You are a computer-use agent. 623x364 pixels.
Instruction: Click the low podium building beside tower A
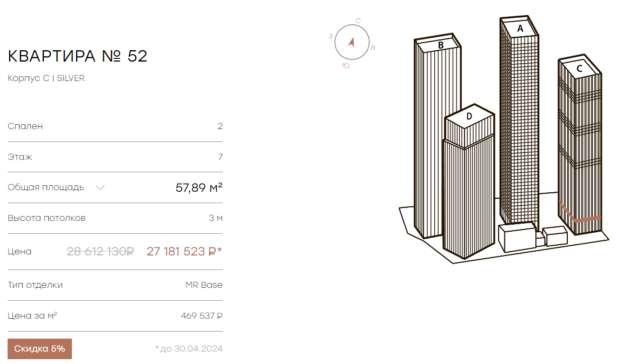tap(518, 238)
